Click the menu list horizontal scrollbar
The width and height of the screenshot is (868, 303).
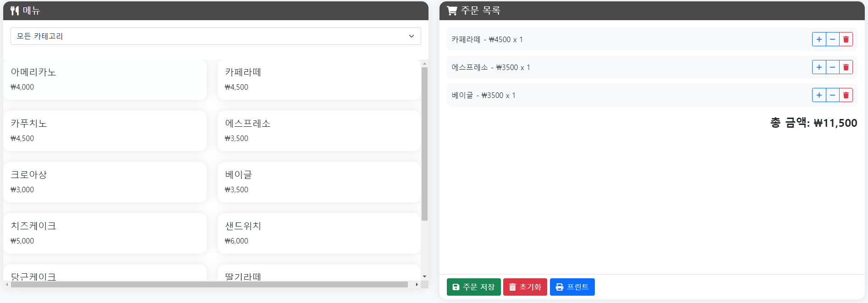209,284
